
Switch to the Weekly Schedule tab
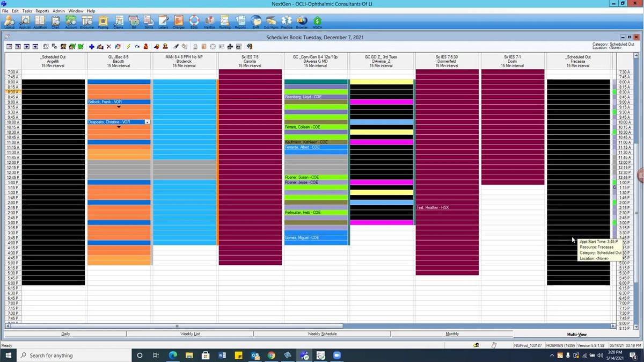[x=322, y=334]
